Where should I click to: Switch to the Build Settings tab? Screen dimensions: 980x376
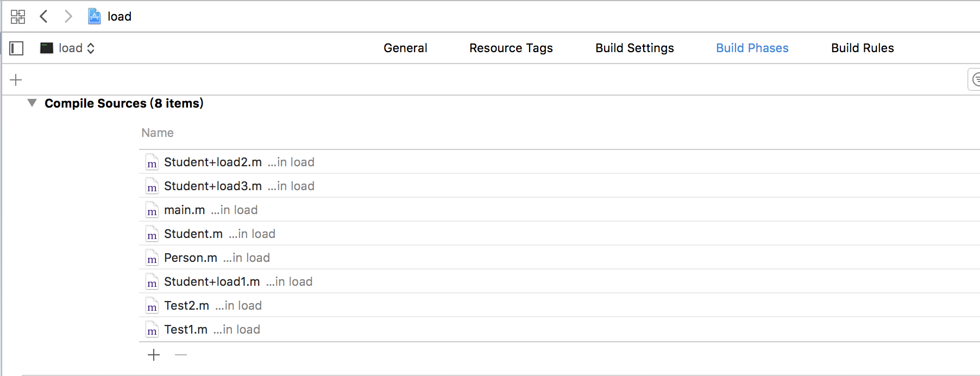pos(635,48)
